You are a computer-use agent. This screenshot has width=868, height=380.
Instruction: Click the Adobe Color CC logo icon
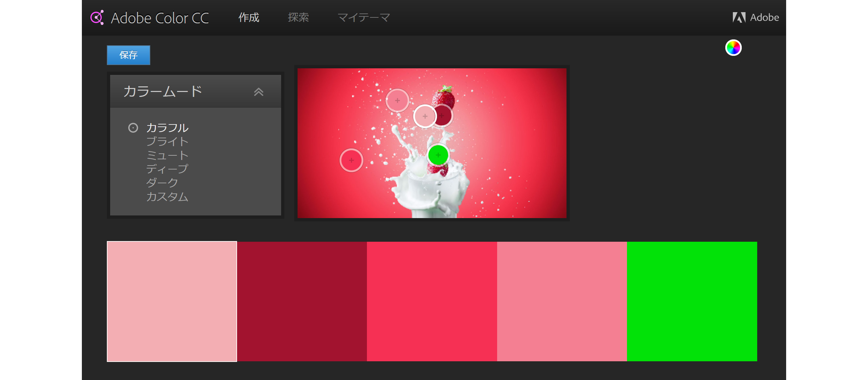97,17
